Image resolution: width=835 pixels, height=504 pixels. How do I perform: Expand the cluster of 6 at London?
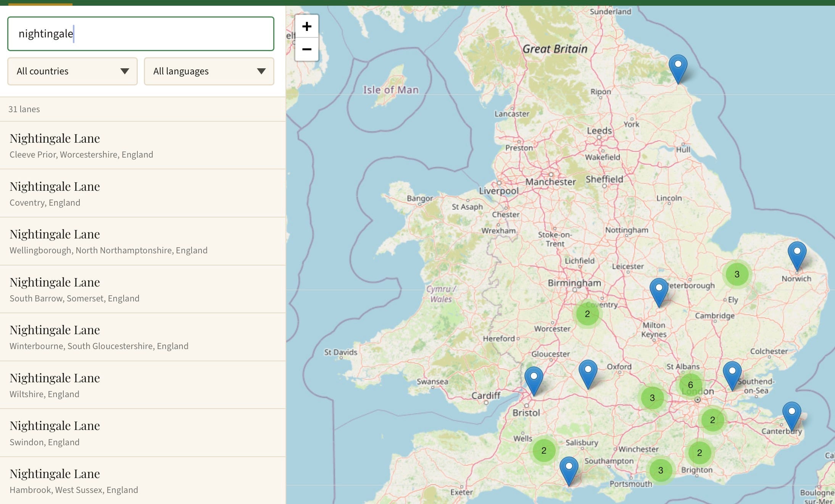(x=690, y=385)
